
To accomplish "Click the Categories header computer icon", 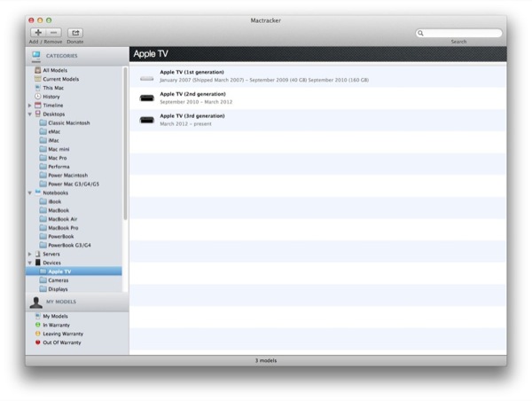I will [36, 56].
